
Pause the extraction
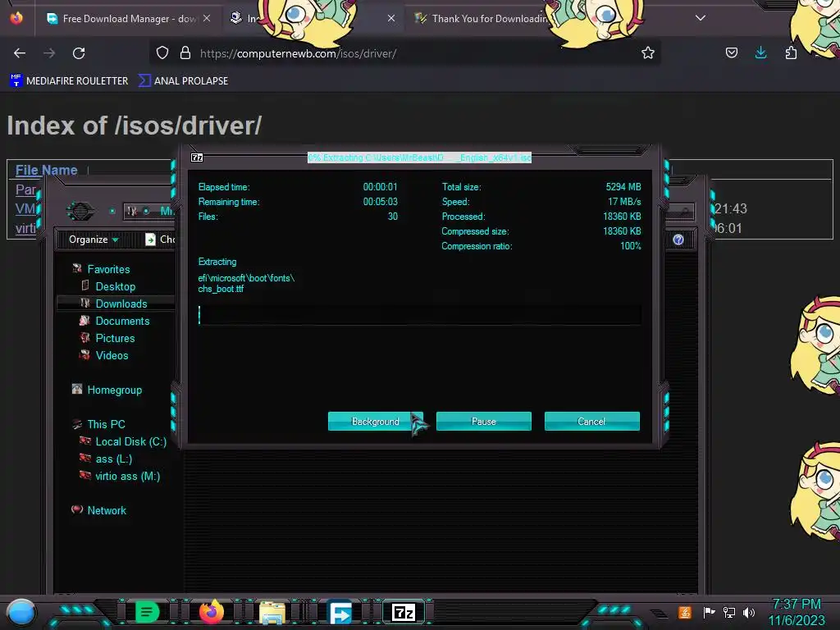(x=484, y=421)
